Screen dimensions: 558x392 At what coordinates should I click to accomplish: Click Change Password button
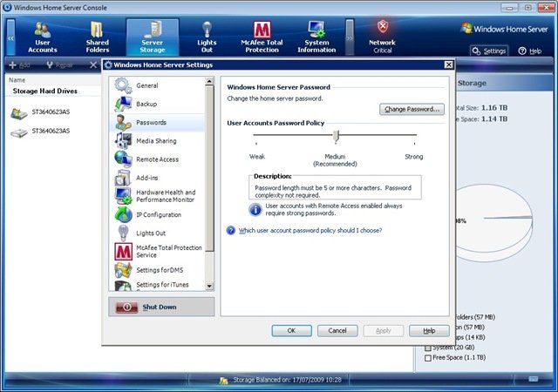[x=412, y=109]
